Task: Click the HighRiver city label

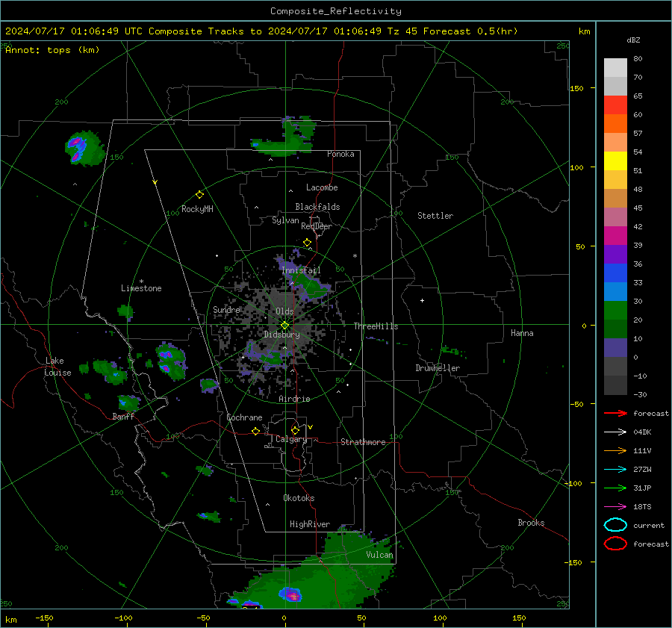Action: tap(310, 524)
